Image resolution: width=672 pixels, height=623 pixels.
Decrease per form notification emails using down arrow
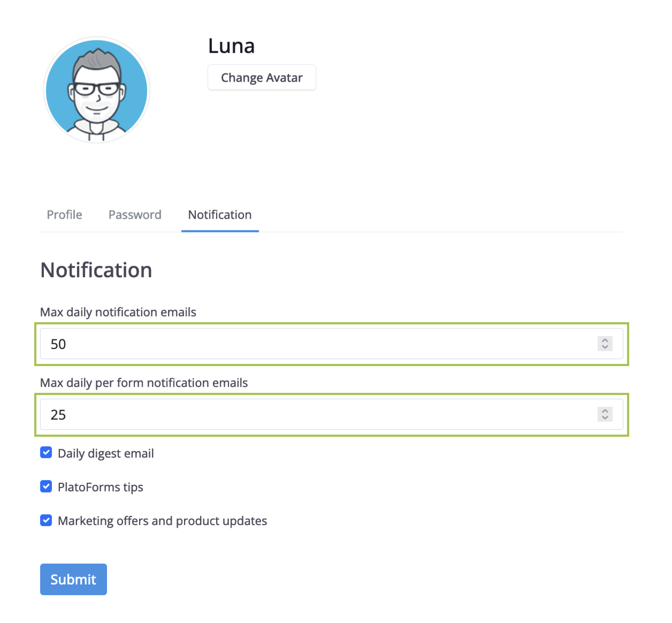point(605,418)
